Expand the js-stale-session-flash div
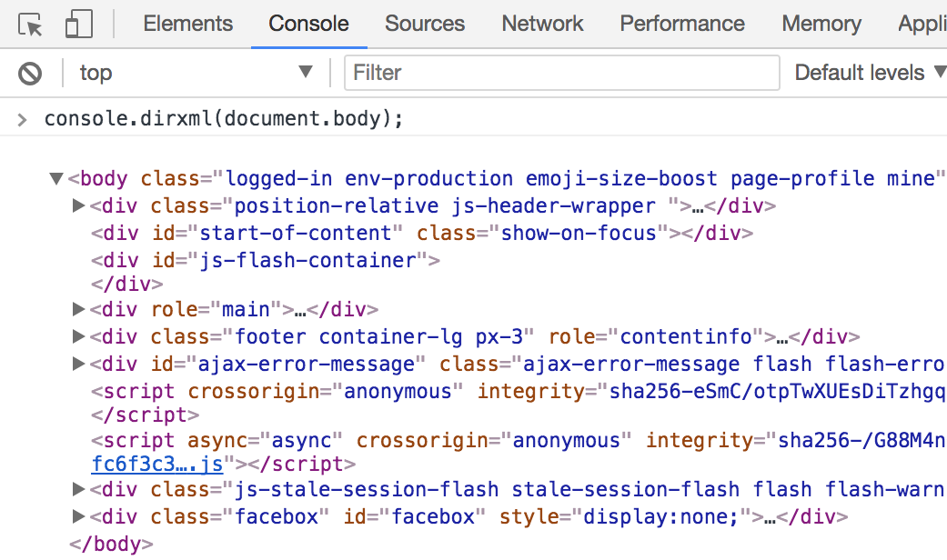The height and width of the screenshot is (560, 947). click(x=78, y=490)
